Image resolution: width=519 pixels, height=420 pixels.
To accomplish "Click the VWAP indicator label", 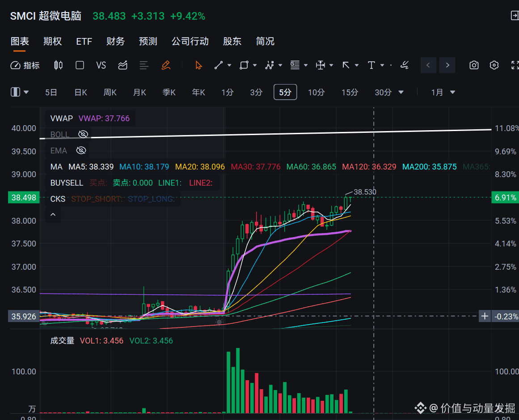I will [x=62, y=118].
